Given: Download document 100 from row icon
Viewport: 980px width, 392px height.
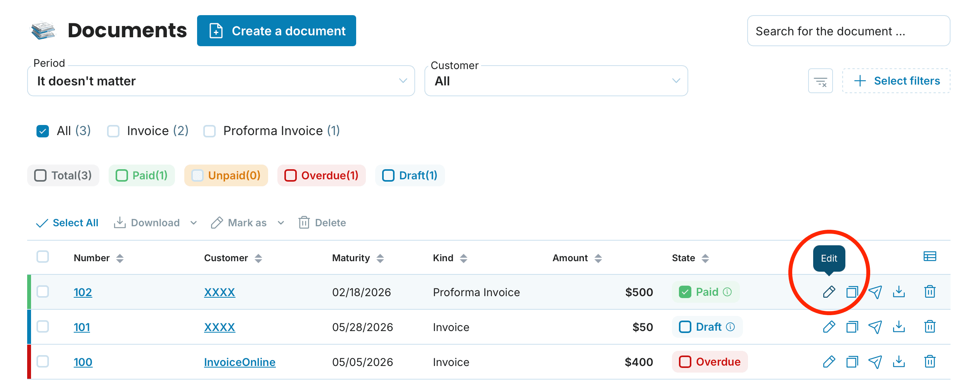Looking at the screenshot, I should coord(899,362).
